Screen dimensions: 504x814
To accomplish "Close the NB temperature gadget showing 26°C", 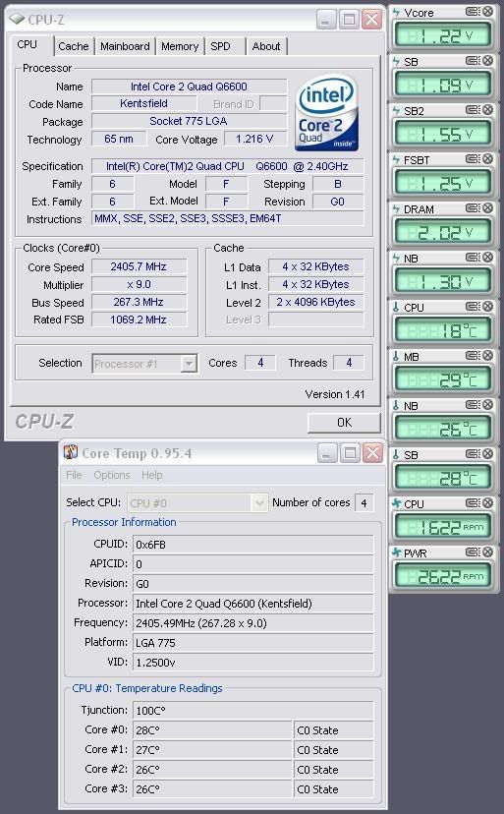I will click(487, 405).
